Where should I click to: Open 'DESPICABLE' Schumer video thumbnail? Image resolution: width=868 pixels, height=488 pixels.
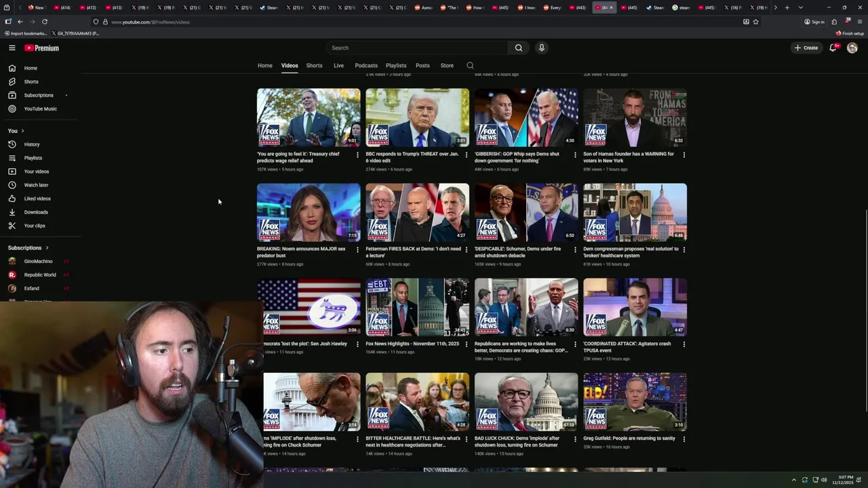526,212
